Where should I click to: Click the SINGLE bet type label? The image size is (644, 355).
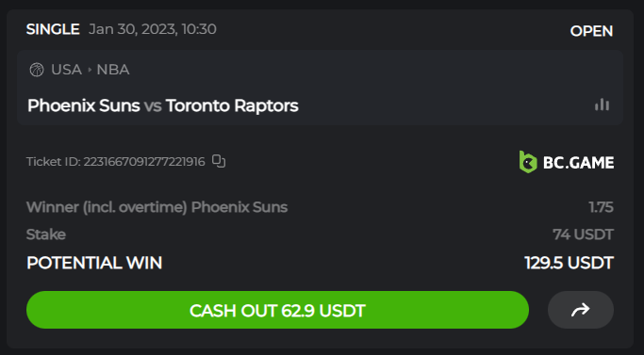coord(53,29)
